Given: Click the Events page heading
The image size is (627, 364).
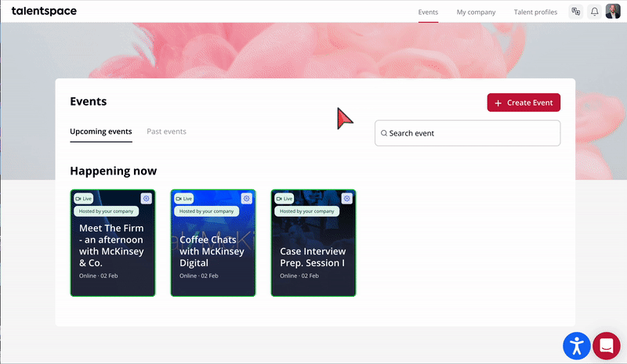Looking at the screenshot, I should pyautogui.click(x=89, y=102).
